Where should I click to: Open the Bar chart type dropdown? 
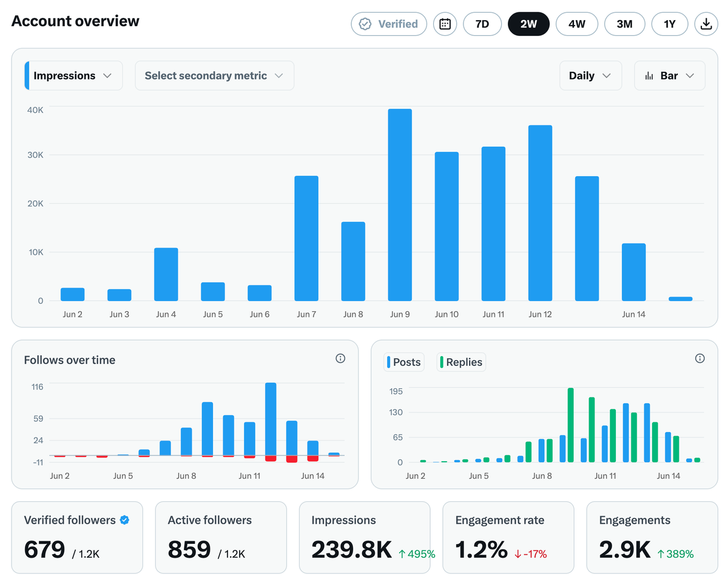coord(670,76)
